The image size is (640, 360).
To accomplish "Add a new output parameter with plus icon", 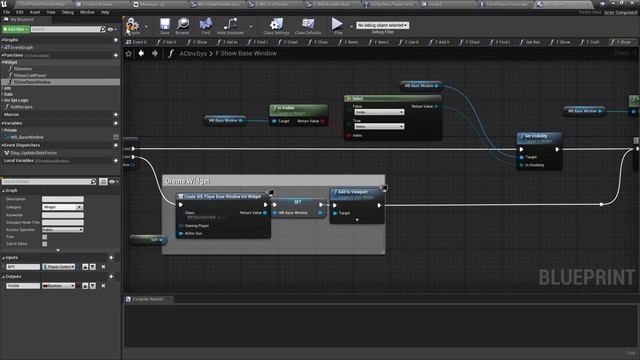I will coord(111,277).
